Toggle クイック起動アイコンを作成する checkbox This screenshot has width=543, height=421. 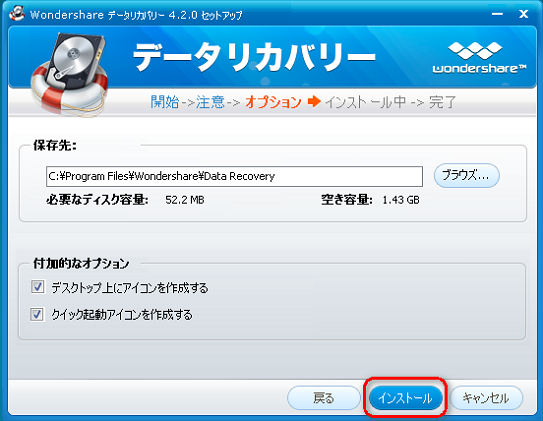[37, 314]
